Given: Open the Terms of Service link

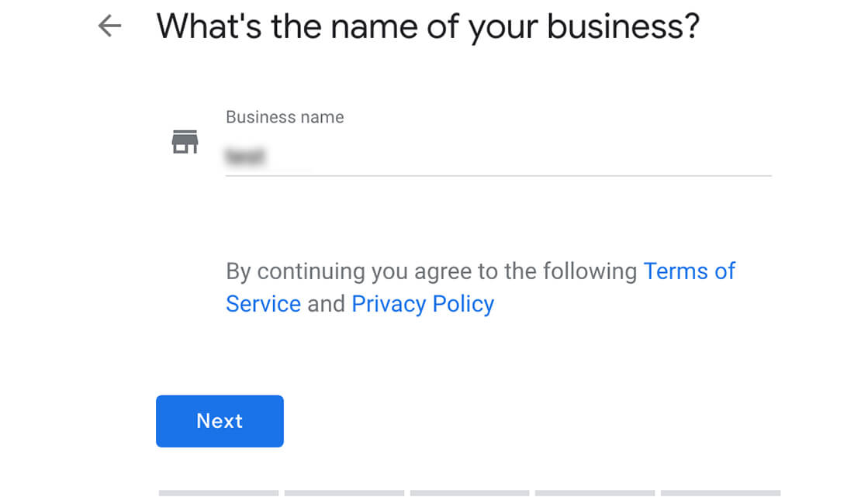Looking at the screenshot, I should pyautogui.click(x=689, y=271).
